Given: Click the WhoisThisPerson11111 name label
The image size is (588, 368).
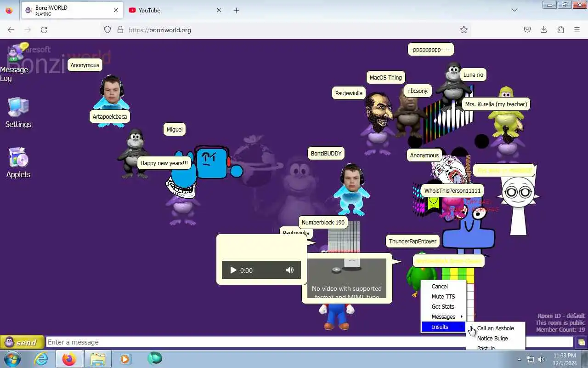Looking at the screenshot, I should click(452, 190).
